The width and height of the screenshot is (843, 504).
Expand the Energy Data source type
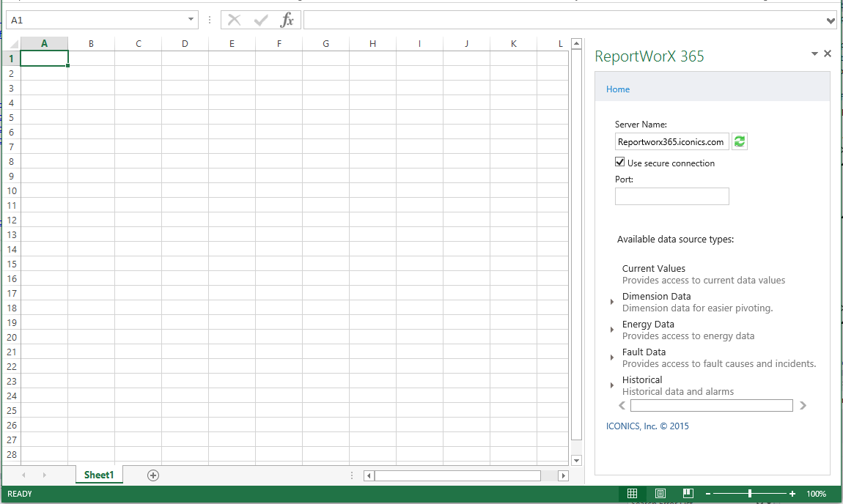[x=612, y=330]
